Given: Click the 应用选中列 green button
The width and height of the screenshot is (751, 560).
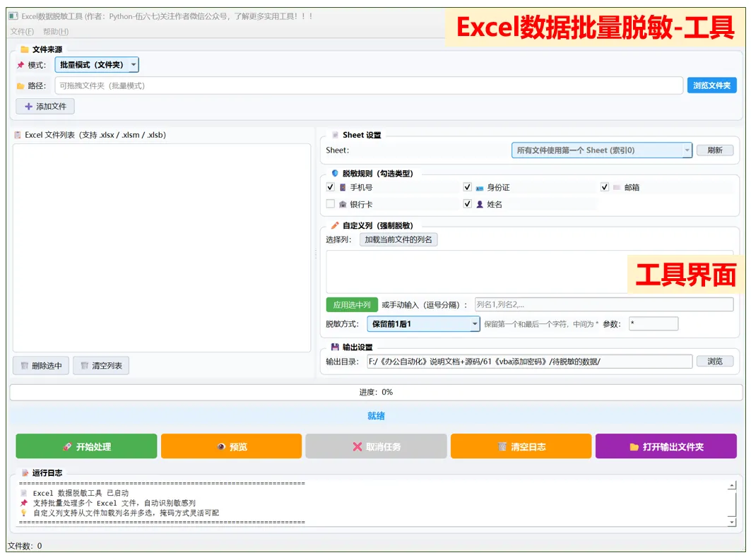Looking at the screenshot, I should click(352, 305).
